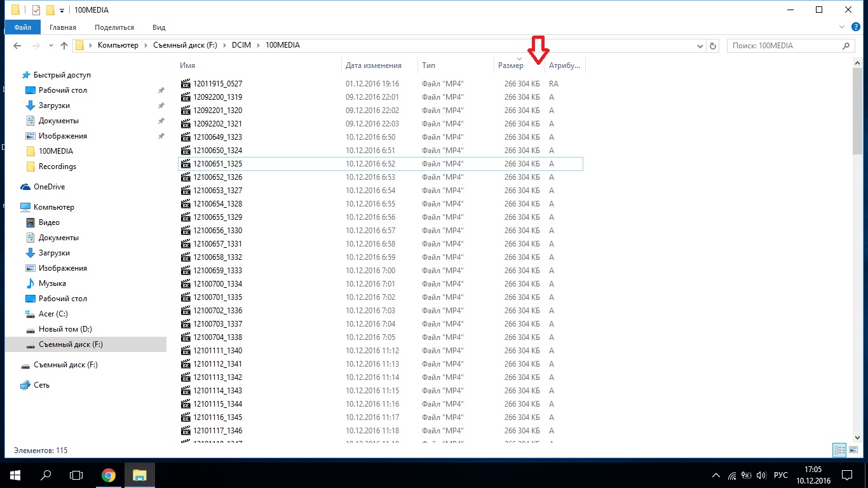Click the ribbon help question mark icon
The height and width of the screenshot is (488, 868).
coord(855,27)
